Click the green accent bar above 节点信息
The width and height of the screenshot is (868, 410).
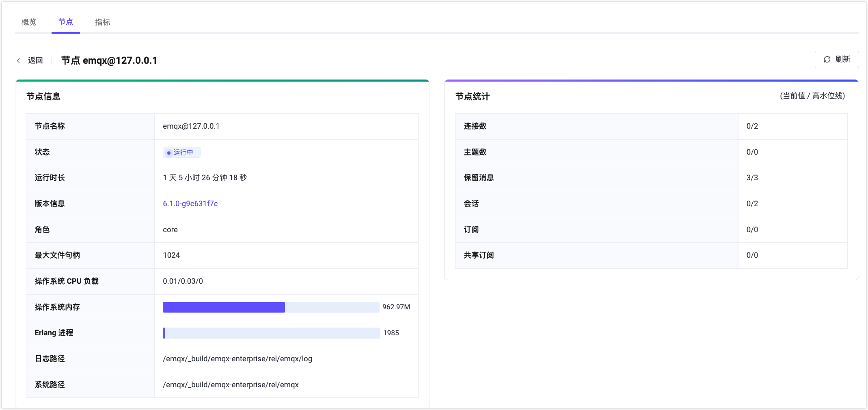click(x=222, y=80)
